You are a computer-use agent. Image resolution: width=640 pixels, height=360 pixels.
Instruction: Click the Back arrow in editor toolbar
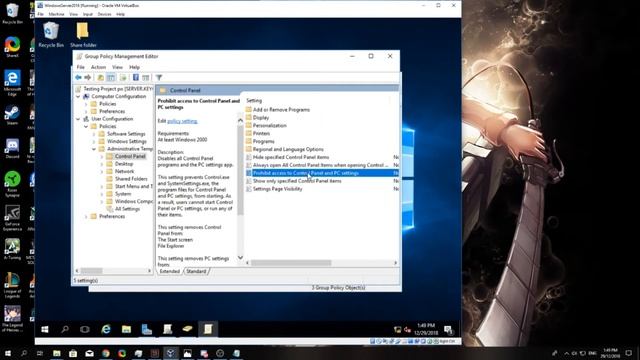pyautogui.click(x=78, y=77)
